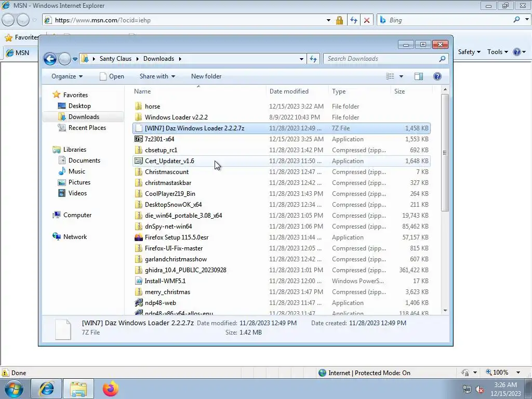
Task: Launch Firefox from the taskbar
Action: pos(111,389)
